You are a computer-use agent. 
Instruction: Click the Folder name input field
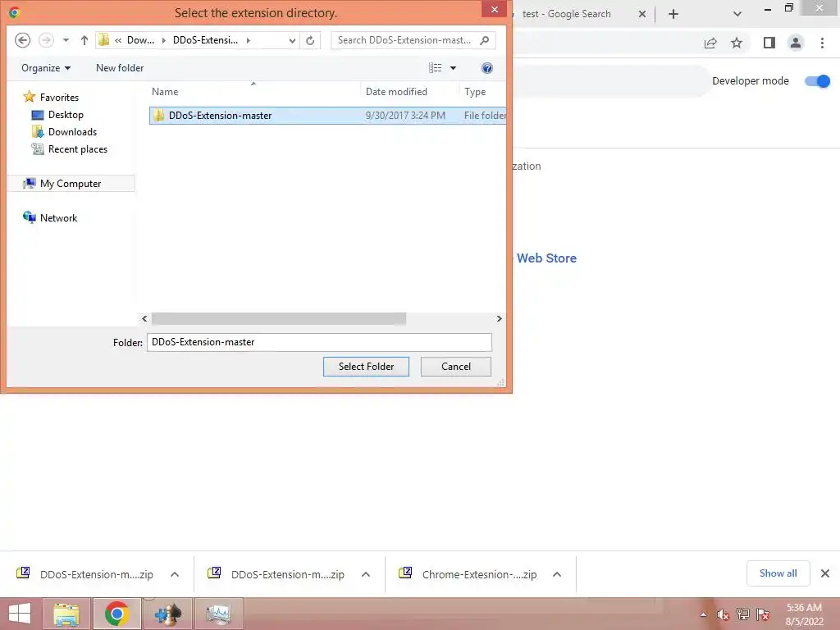click(319, 342)
